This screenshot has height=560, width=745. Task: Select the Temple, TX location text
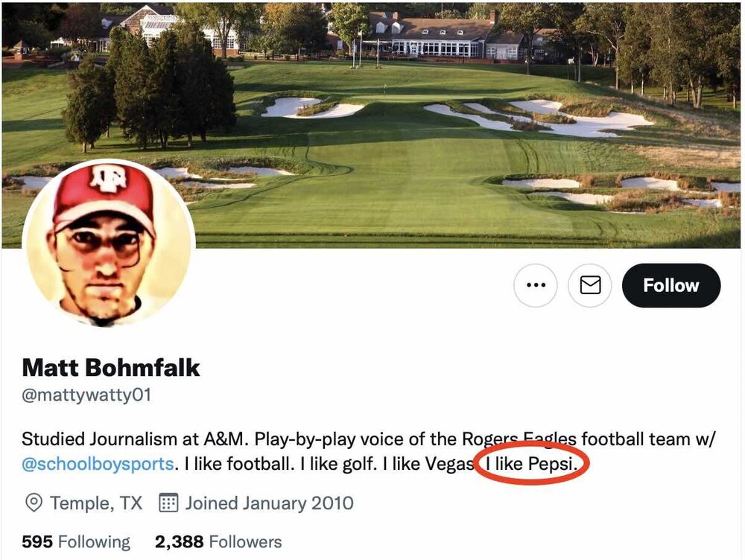pos(96,503)
